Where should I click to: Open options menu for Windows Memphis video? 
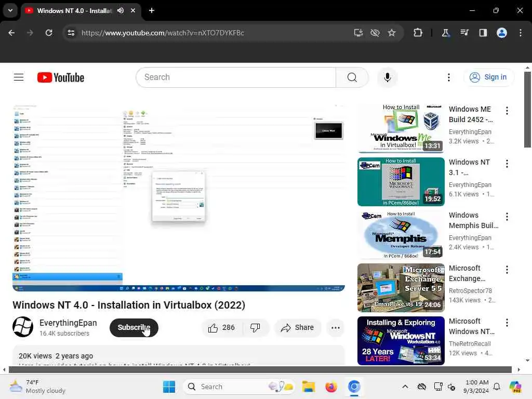point(507,217)
